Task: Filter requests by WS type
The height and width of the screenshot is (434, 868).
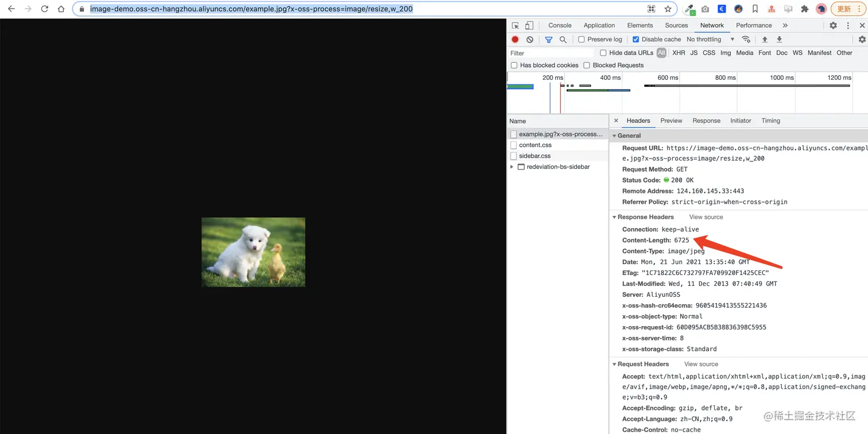Action: pyautogui.click(x=797, y=53)
